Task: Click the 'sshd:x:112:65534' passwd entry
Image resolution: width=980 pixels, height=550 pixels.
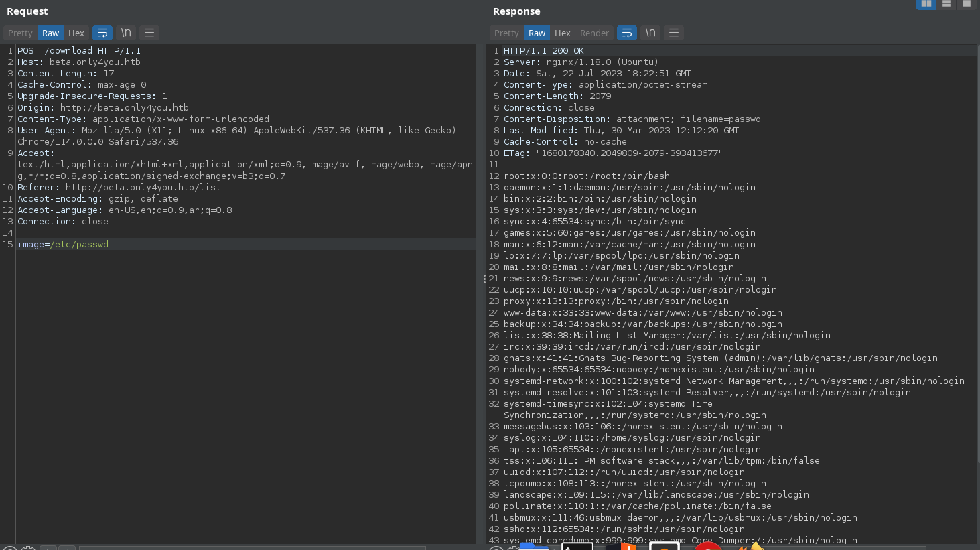Action: pyautogui.click(x=624, y=529)
